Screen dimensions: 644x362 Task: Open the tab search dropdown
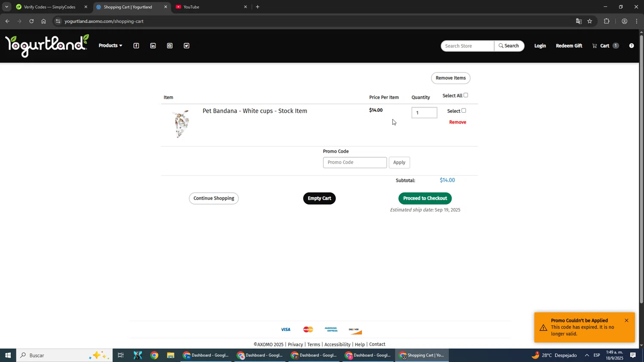pyautogui.click(x=6, y=7)
